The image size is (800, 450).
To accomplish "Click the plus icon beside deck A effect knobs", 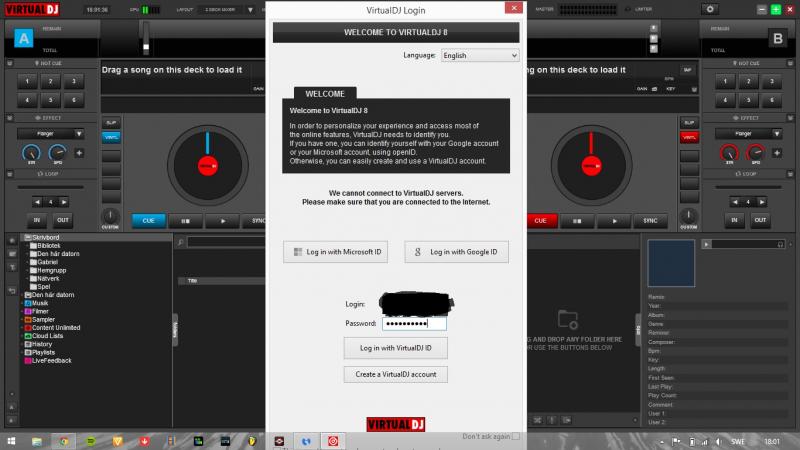I will point(79,153).
